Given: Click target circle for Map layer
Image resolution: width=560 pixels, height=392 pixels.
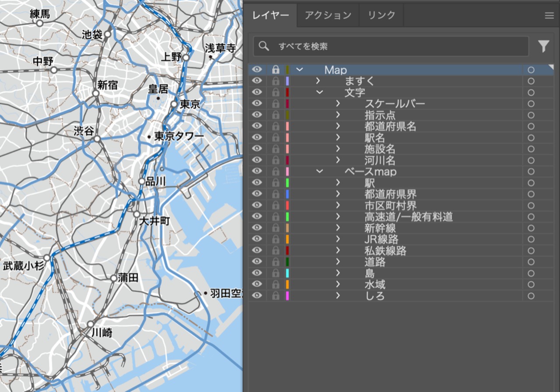Looking at the screenshot, I should 531,69.
